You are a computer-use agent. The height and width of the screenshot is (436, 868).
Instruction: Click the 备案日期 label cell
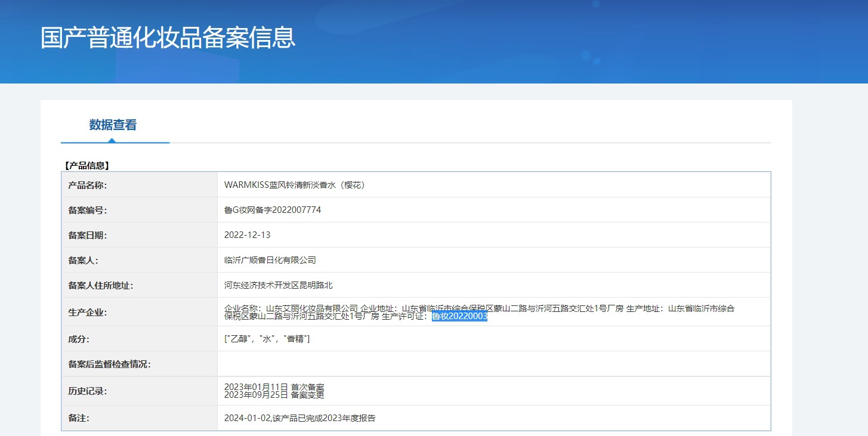pyautogui.click(x=140, y=235)
